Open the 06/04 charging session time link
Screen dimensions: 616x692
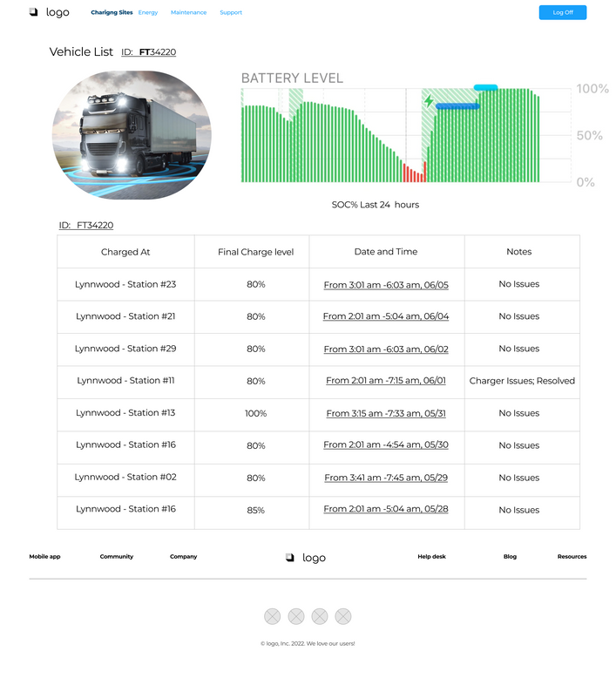(386, 316)
